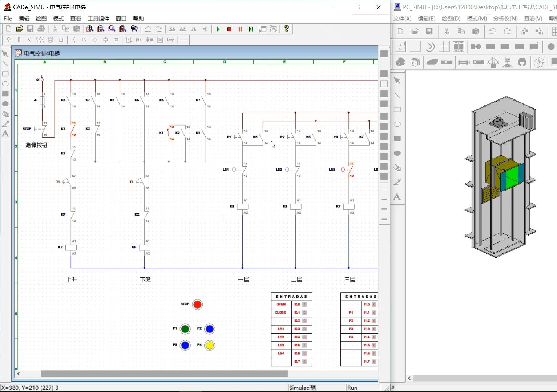
Task: Toggle the CLOSE input I0.1 indicator
Action: [304, 313]
